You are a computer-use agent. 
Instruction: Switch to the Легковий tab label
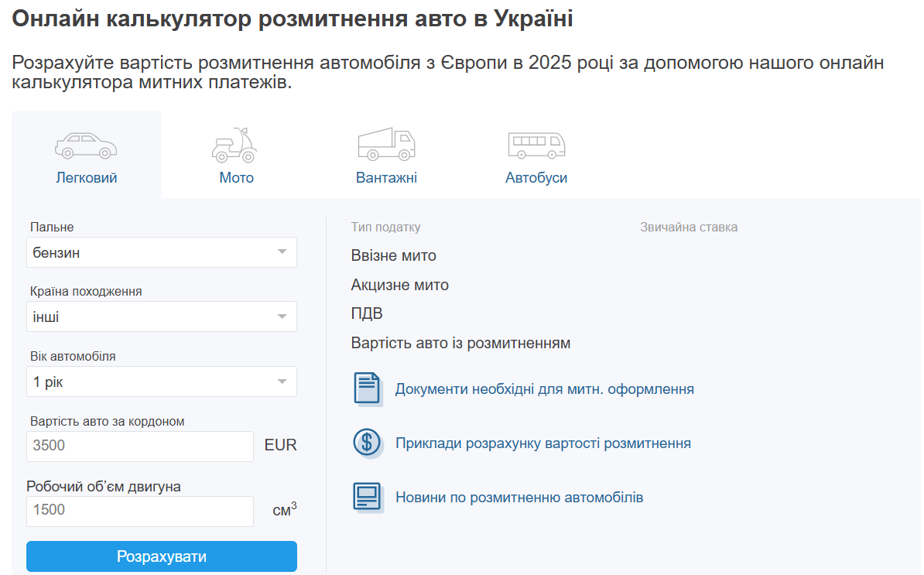tap(87, 178)
